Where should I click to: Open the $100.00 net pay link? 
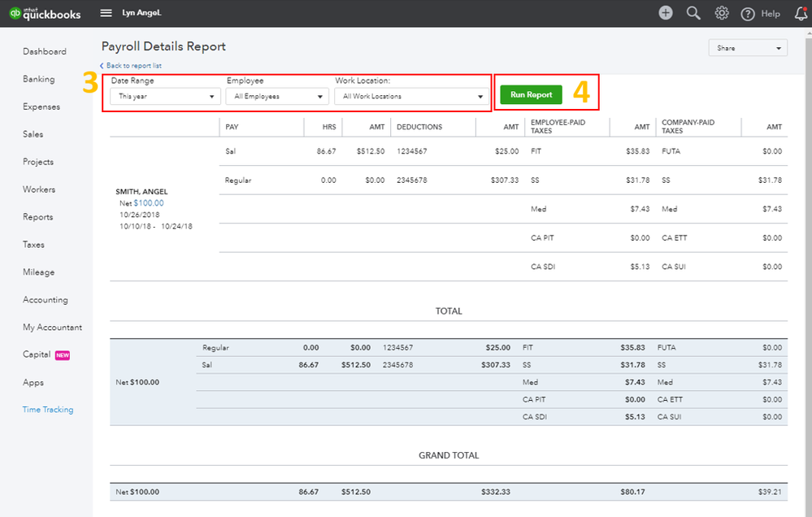[149, 203]
